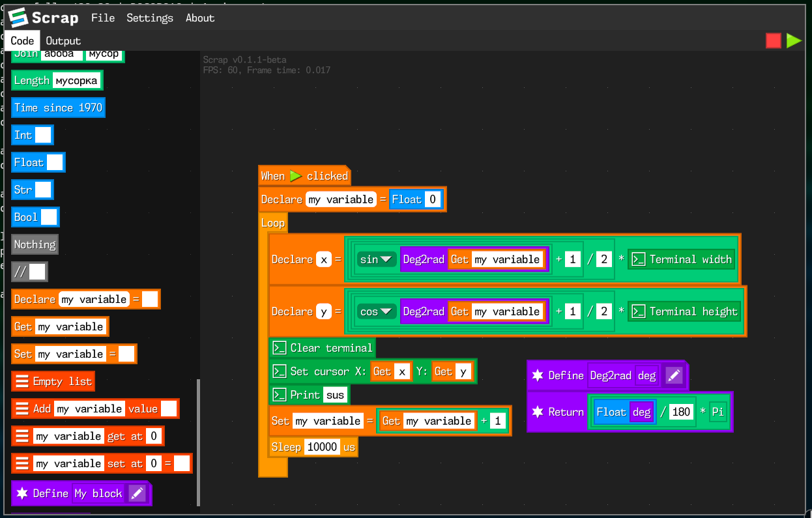Click the terminal icon on Print sus block
This screenshot has width=812, height=518.
[x=278, y=394]
